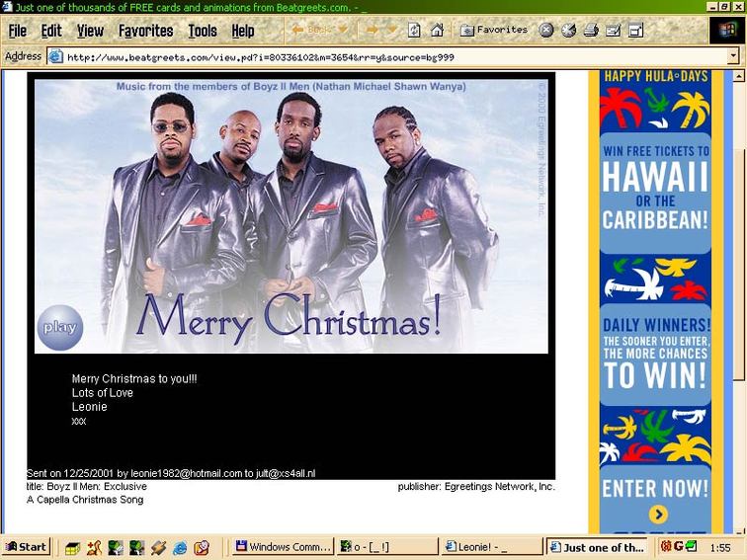The width and height of the screenshot is (747, 560).
Task: Click the page icon in the Address bar
Action: click(55, 56)
